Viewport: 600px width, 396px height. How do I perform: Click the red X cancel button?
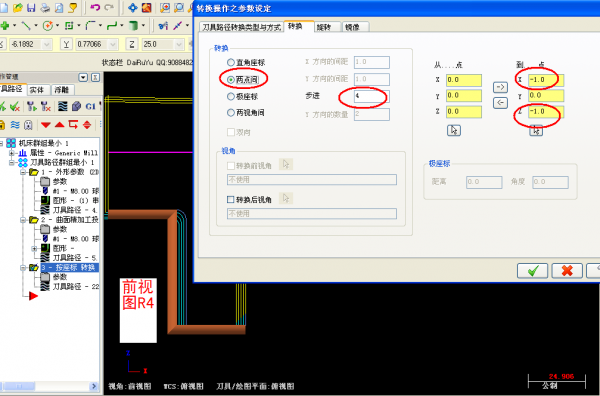(567, 271)
